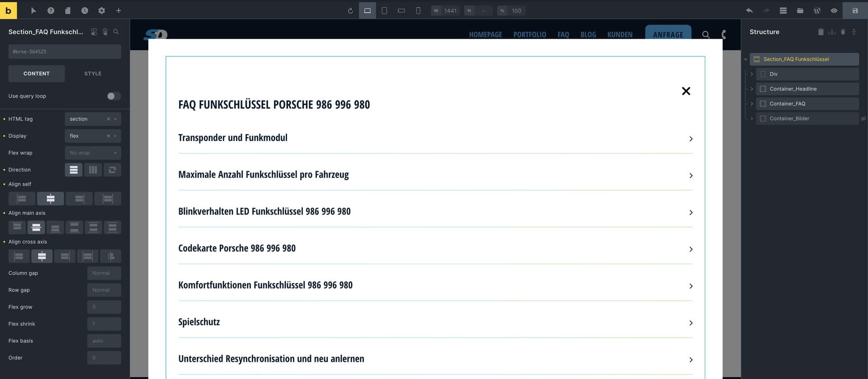Open Spielschutz FAQ item
The height and width of the screenshot is (379, 868).
click(435, 322)
